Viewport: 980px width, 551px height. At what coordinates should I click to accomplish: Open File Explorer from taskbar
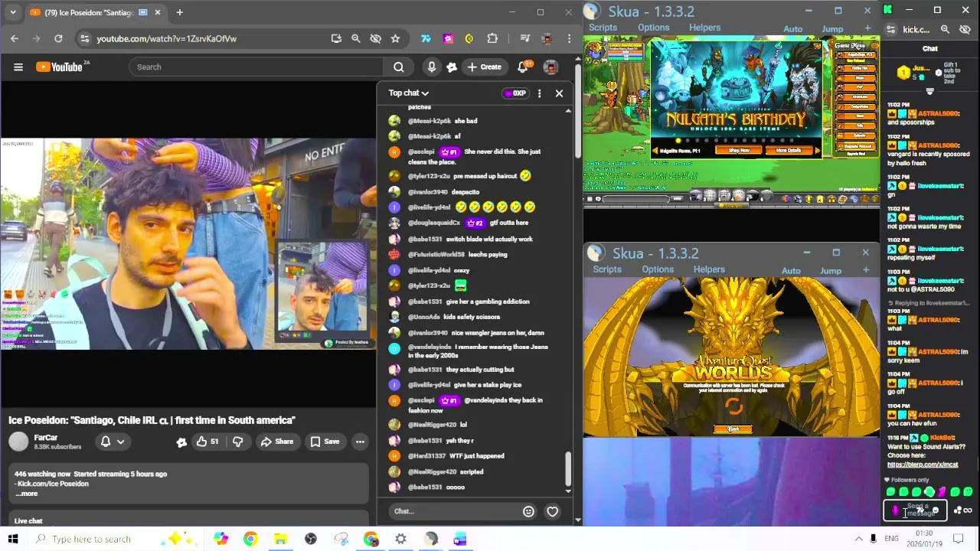tap(280, 540)
